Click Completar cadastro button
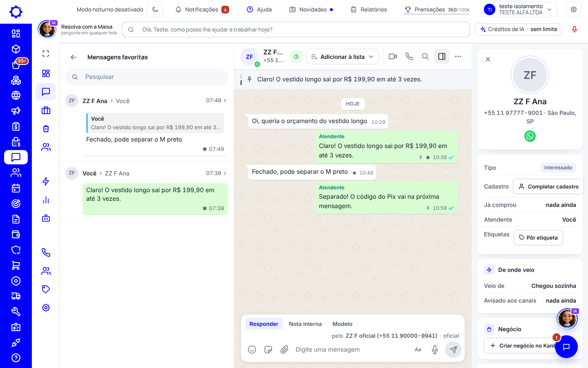 [x=548, y=186]
